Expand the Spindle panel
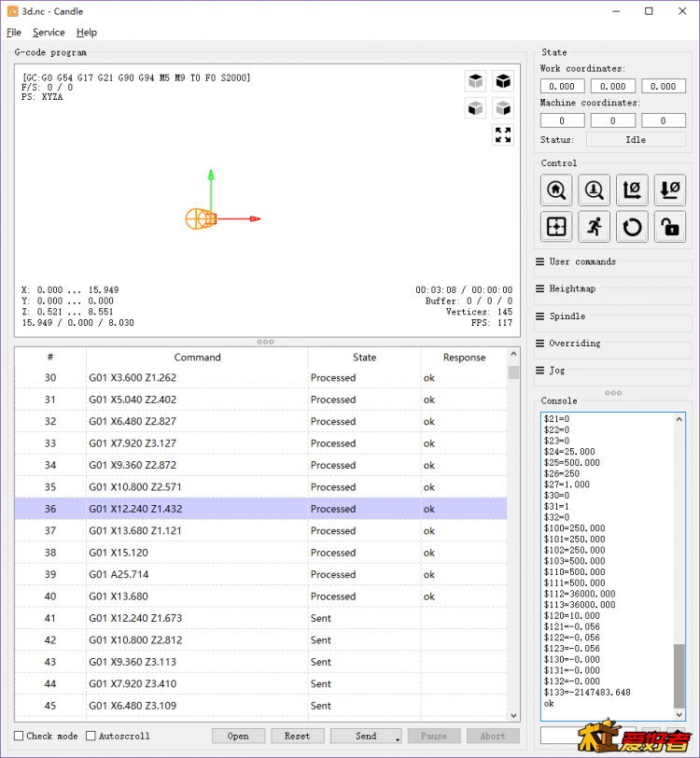The image size is (700, 758). pyautogui.click(x=560, y=316)
